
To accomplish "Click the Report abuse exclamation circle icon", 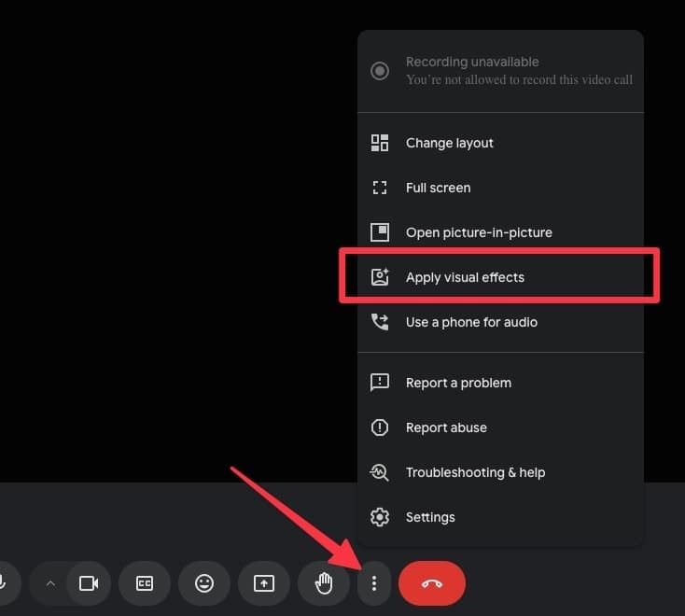I will [380, 427].
